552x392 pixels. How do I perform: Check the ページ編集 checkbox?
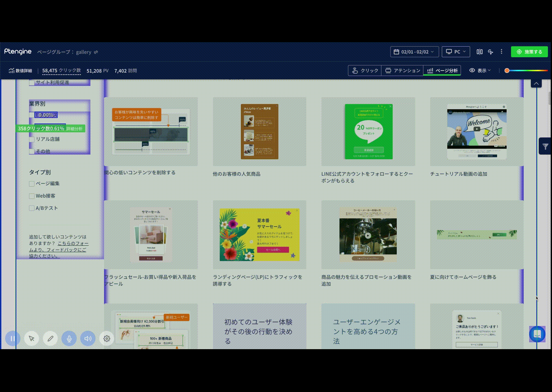(32, 184)
